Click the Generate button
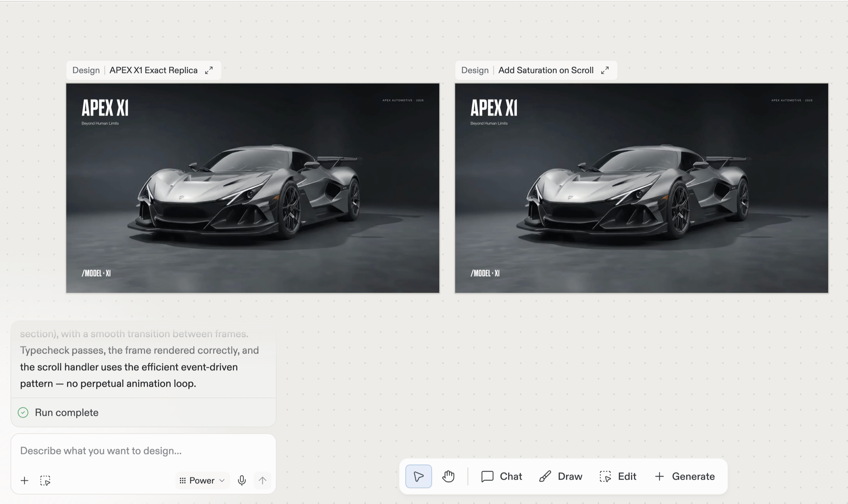This screenshot has width=848, height=504. (685, 476)
